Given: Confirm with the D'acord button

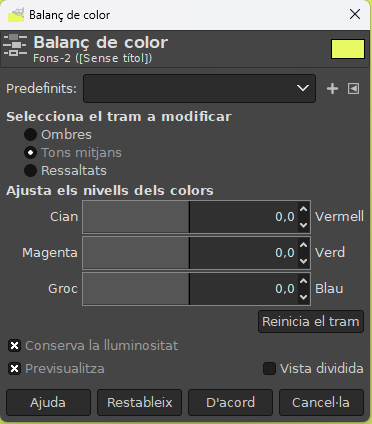Looking at the screenshot, I should [230, 402].
